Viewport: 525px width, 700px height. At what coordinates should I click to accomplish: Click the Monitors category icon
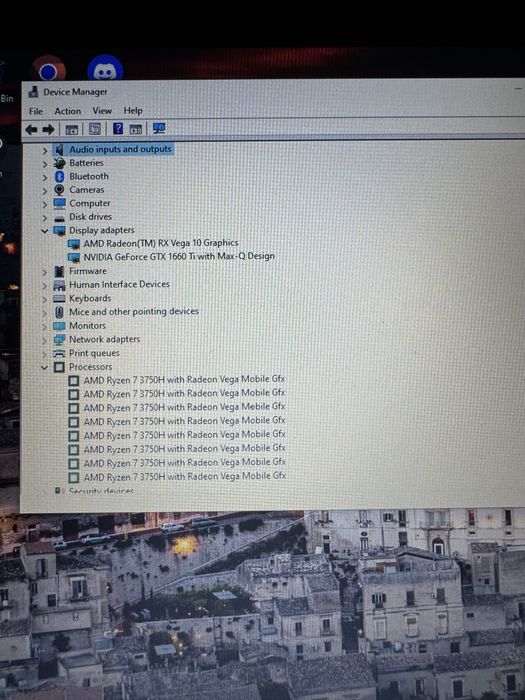(x=59, y=326)
